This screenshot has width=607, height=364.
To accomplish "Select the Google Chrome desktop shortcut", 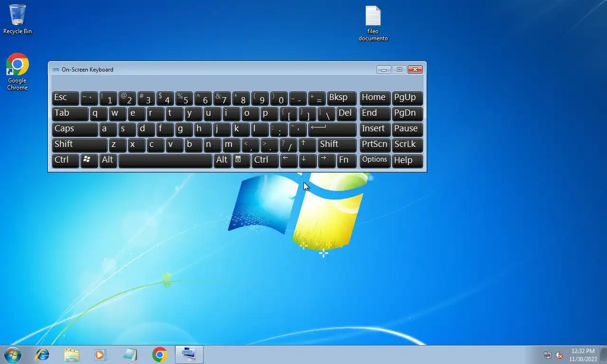I will point(18,72).
